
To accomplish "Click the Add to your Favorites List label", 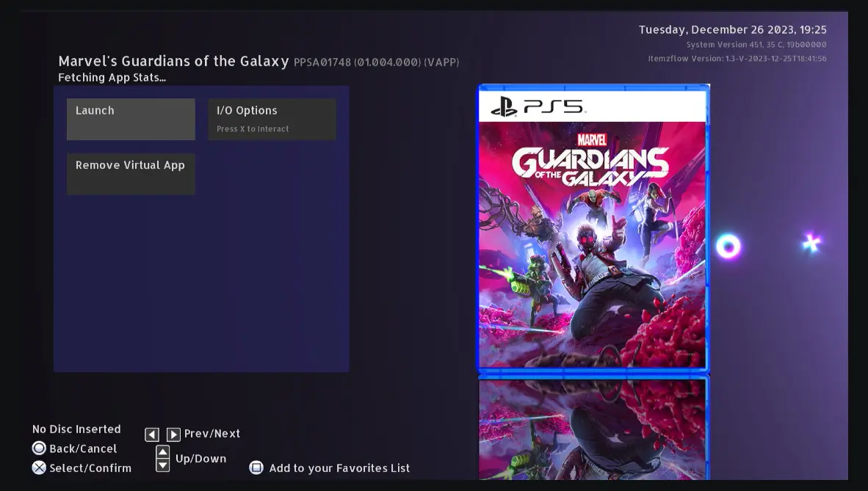I will point(339,468).
